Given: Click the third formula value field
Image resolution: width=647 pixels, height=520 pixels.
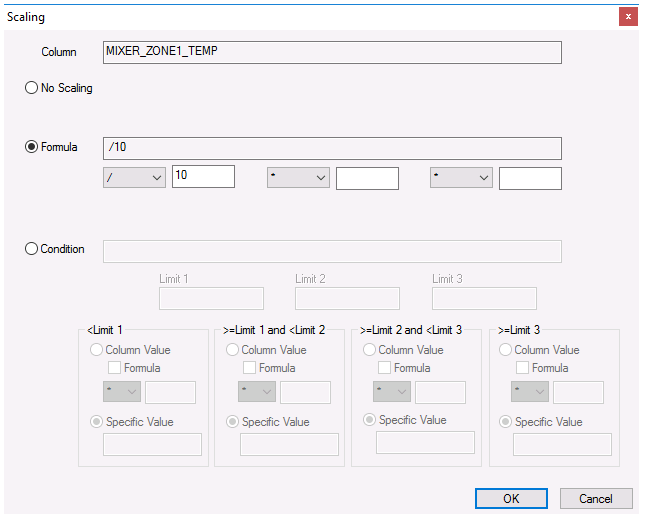Looking at the screenshot, I should coord(530,178).
